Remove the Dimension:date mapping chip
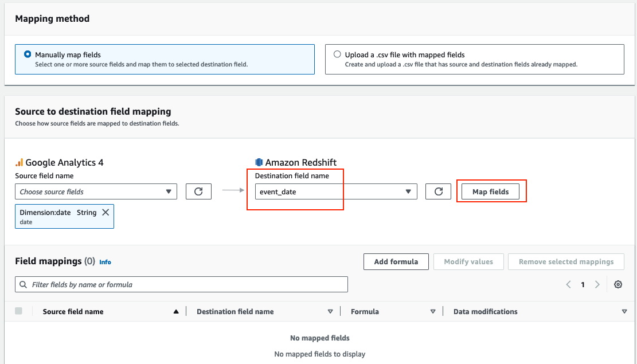Screen dimensions: 637x364 [x=105, y=212]
